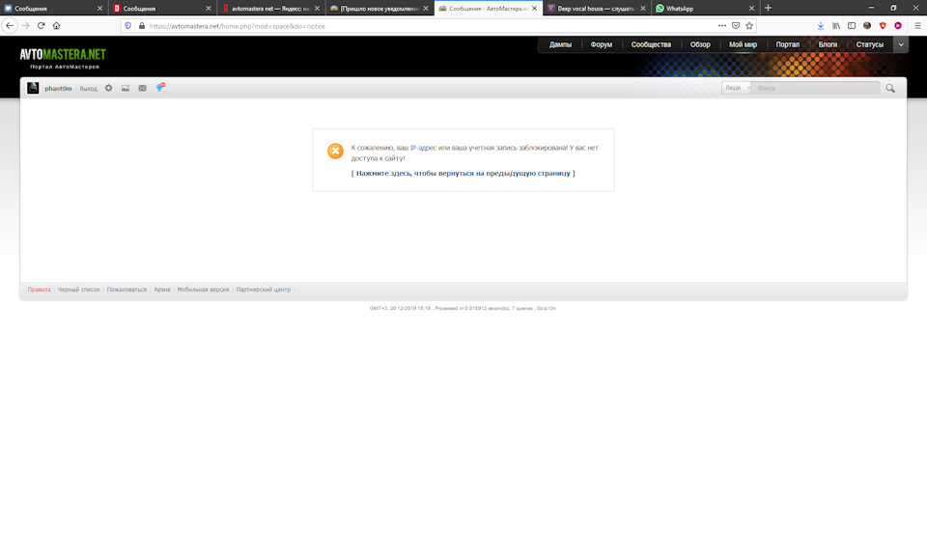The image size is (927, 560).
Task: Open the Firefox library icon
Action: (x=836, y=25)
